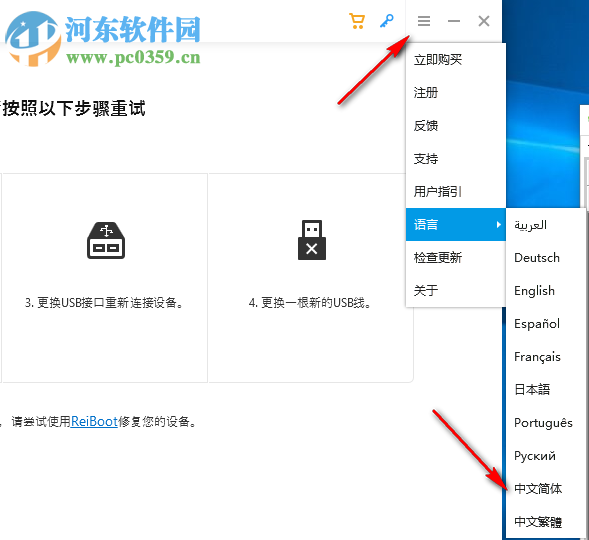This screenshot has height=540, width=589.
Task: Click step 4 更换一根新的USB线 text
Action: 310,303
